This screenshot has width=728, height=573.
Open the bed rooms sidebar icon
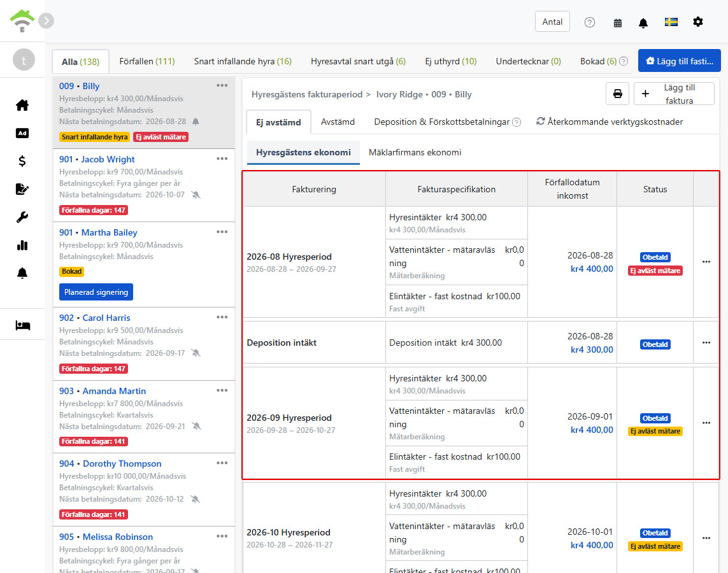click(22, 325)
